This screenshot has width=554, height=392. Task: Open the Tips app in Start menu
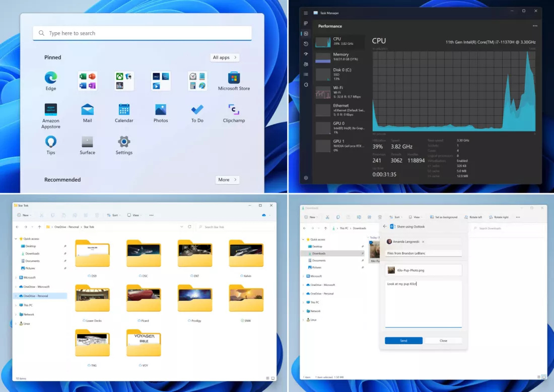pos(50,145)
